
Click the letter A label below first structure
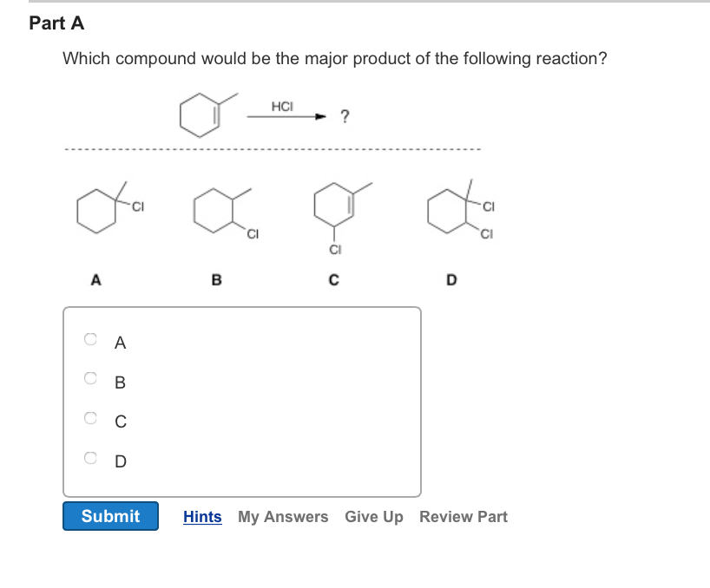95,278
